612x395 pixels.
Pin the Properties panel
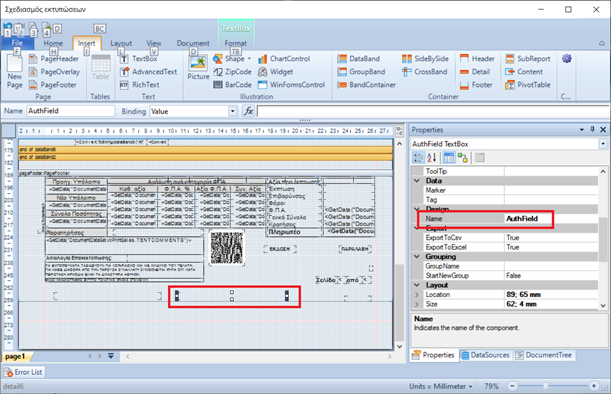pos(592,130)
